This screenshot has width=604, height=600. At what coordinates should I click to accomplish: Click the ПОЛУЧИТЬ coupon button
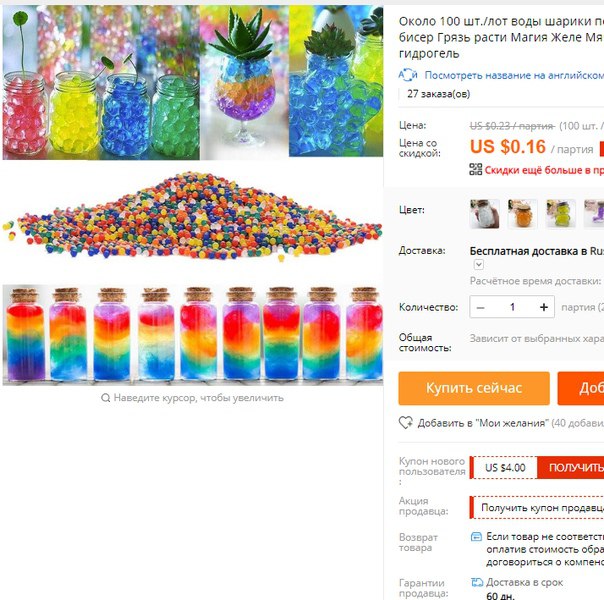571,468
